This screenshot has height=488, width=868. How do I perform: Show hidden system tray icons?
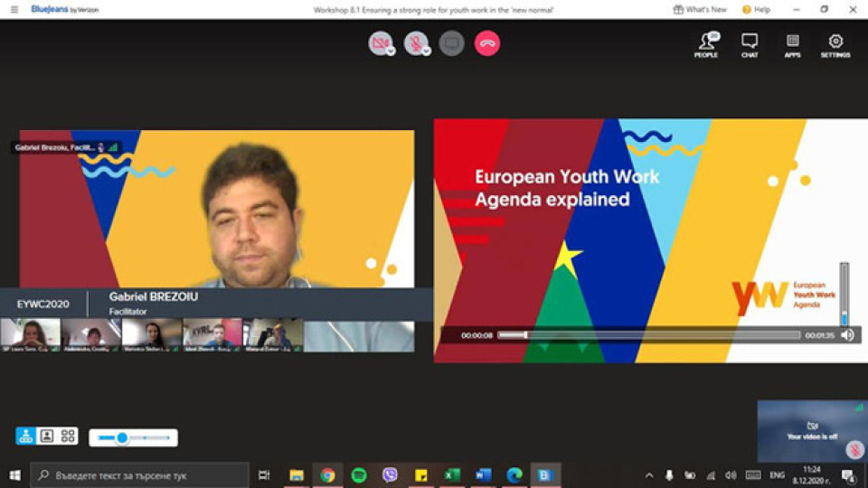[x=649, y=475]
